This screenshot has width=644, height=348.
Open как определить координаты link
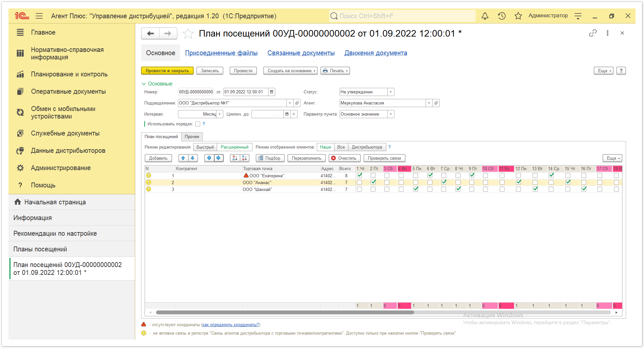pos(231,325)
